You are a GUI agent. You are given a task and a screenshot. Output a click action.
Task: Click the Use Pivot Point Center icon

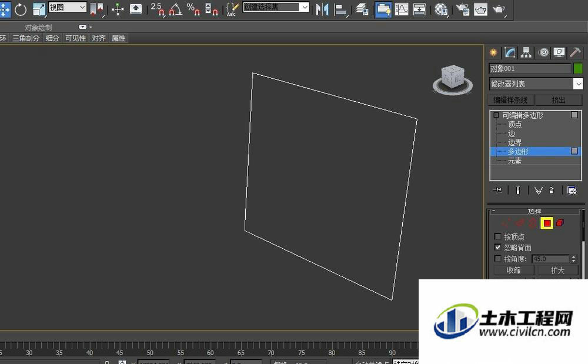(x=97, y=9)
